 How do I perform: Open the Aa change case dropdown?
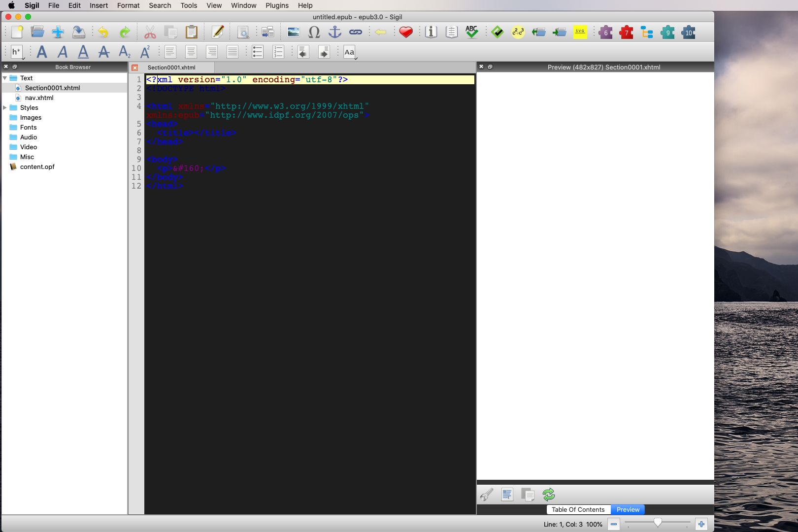(350, 52)
